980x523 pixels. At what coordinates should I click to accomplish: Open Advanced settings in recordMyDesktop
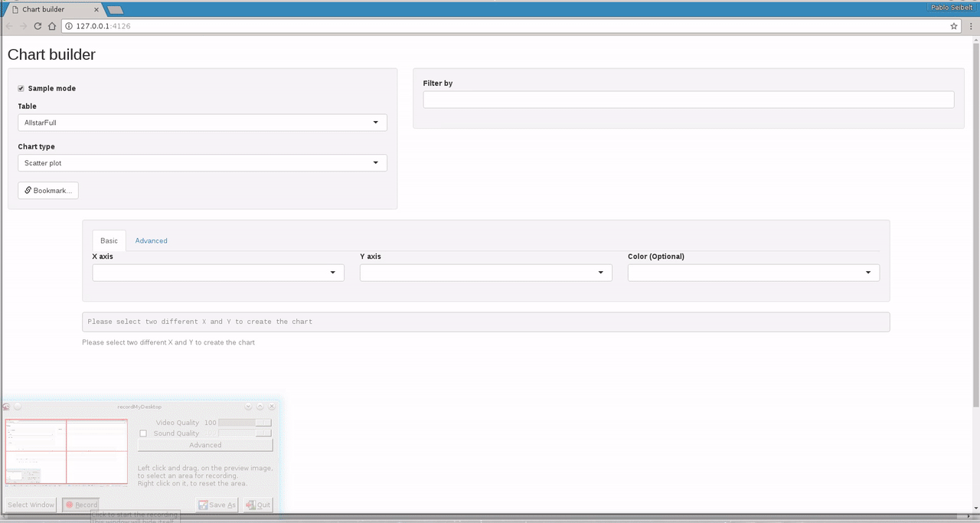point(205,445)
